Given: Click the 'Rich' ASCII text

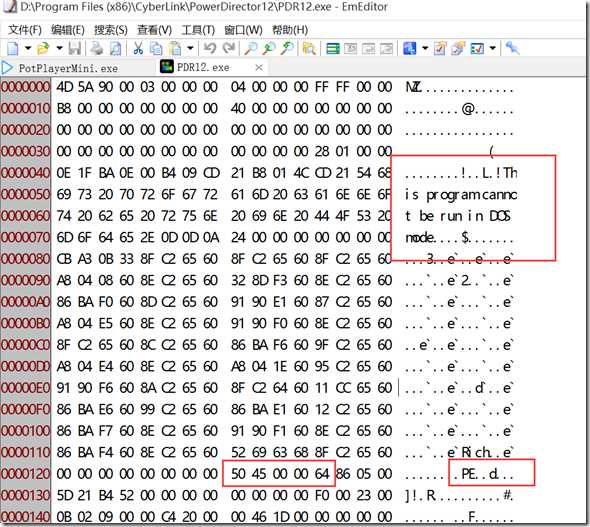Looking at the screenshot, I should 476,452.
